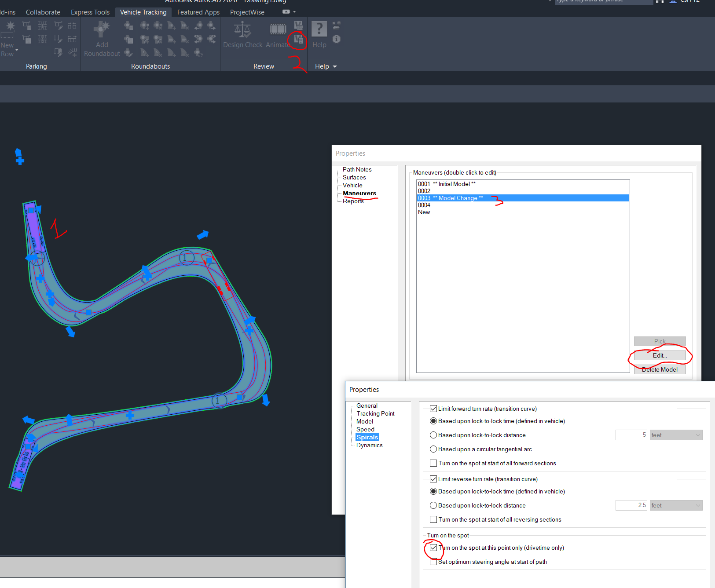Select Spirals in the Properties tree
The width and height of the screenshot is (715, 588).
coord(367,437)
